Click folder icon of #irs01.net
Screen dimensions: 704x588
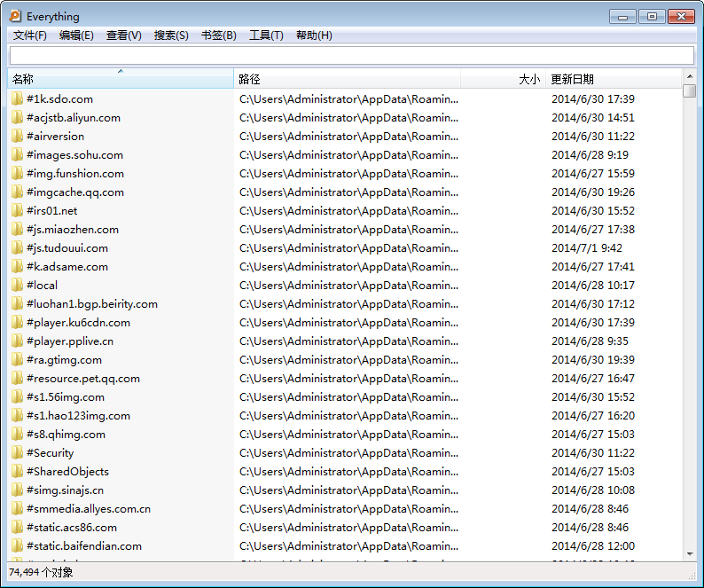[17, 211]
